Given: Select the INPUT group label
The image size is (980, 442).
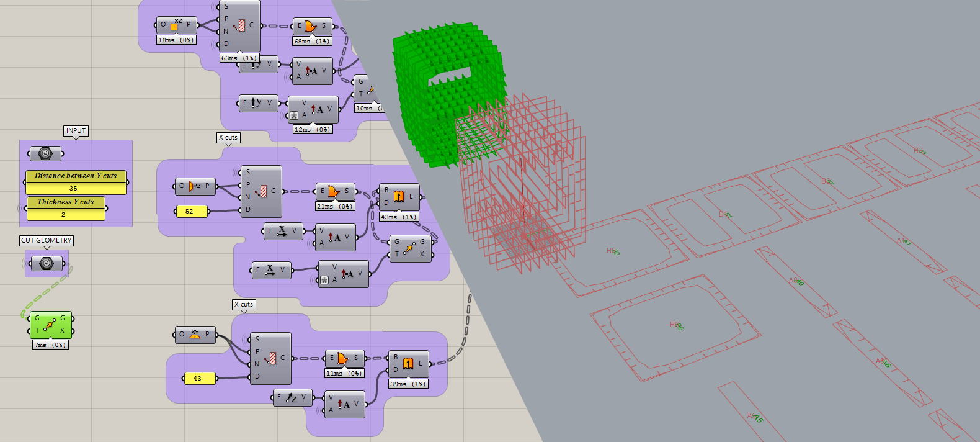Looking at the screenshot, I should (x=76, y=130).
